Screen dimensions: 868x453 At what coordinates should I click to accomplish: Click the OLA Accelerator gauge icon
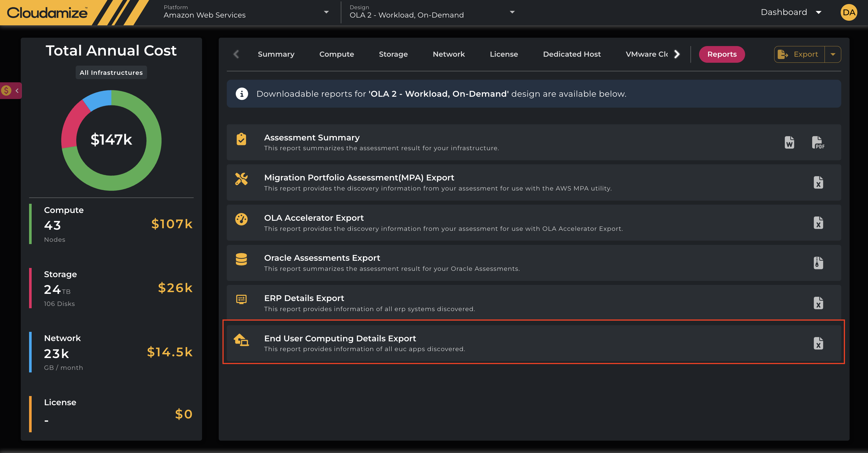pyautogui.click(x=241, y=219)
